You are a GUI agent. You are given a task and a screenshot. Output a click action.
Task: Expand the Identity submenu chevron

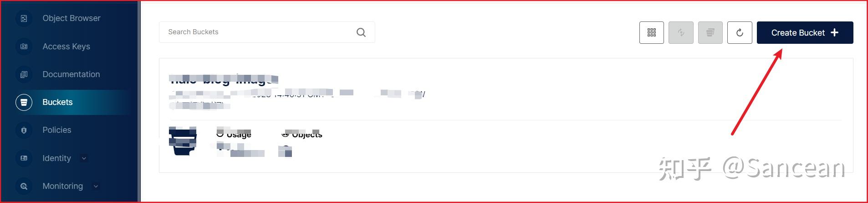(x=84, y=158)
